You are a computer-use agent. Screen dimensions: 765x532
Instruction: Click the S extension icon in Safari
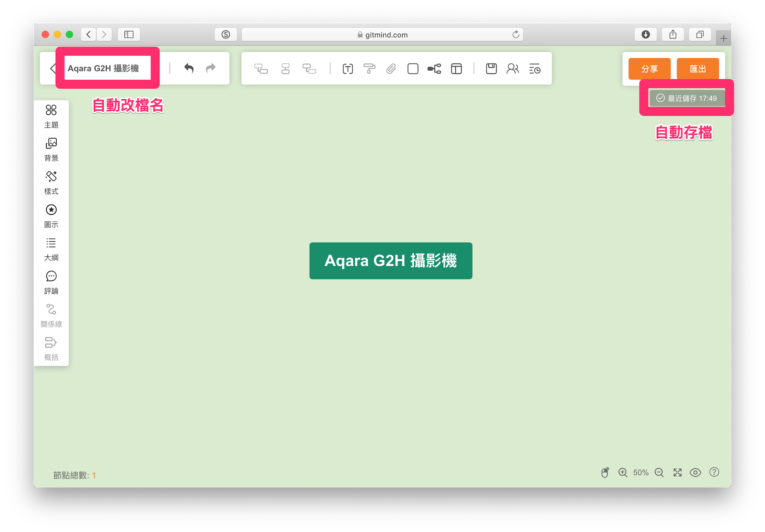(x=226, y=34)
